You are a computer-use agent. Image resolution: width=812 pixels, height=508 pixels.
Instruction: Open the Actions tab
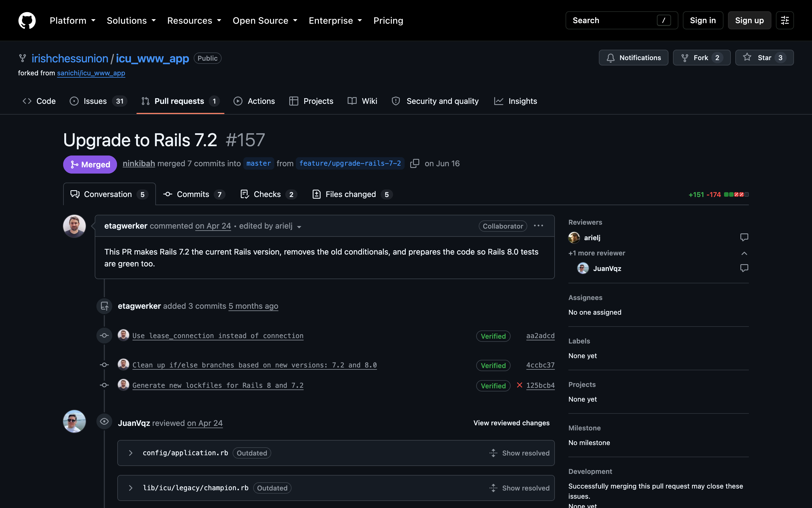(254, 101)
